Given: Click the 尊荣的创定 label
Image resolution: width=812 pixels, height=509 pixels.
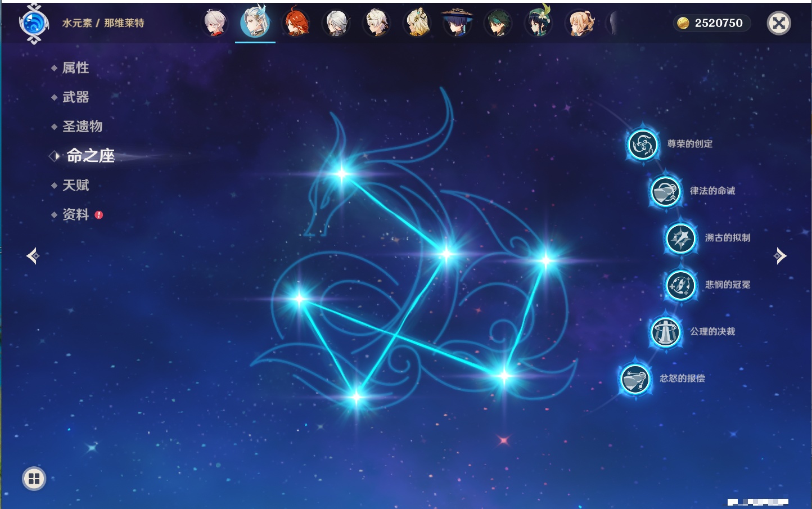Looking at the screenshot, I should (x=690, y=144).
